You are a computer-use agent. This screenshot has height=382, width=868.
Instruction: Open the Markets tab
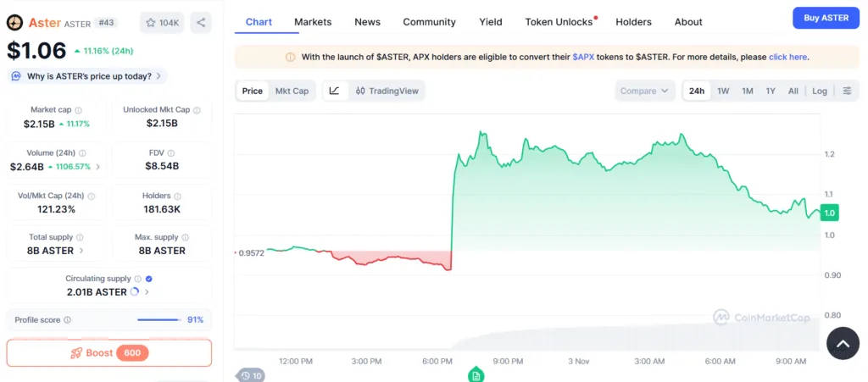tap(313, 22)
